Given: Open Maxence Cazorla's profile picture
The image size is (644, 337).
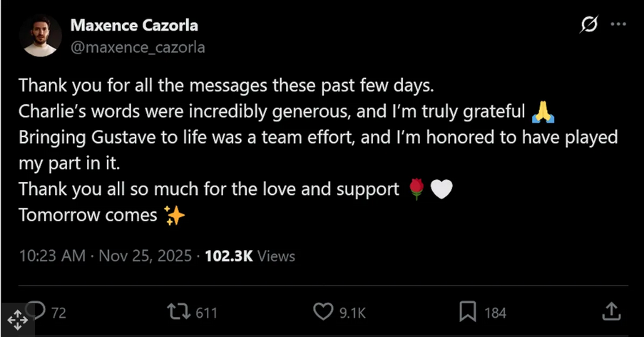Looking at the screenshot, I should 41,35.
